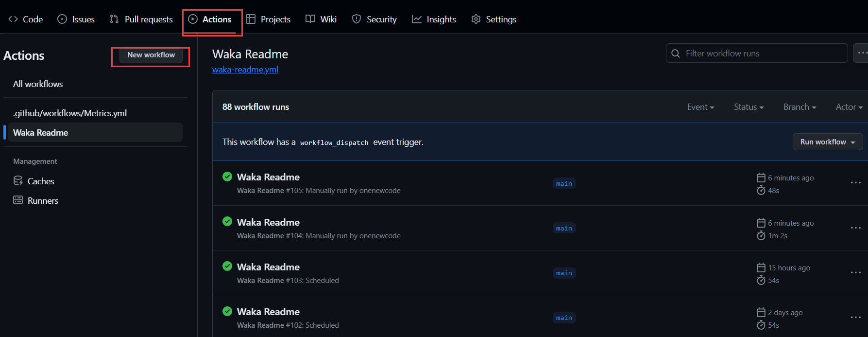Image resolution: width=868 pixels, height=337 pixels.
Task: Open the Wiki tab
Action: pos(321,19)
